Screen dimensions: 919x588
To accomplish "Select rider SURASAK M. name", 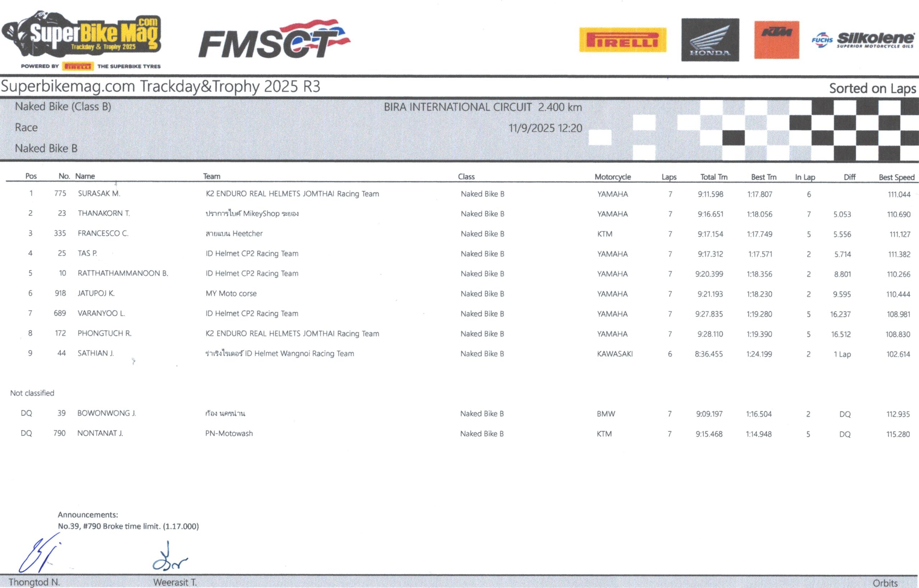I will point(99,194).
